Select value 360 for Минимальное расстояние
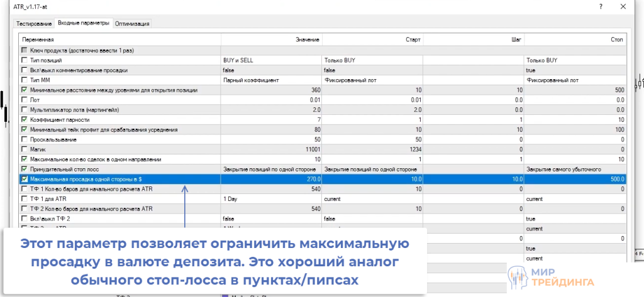 tap(272, 90)
